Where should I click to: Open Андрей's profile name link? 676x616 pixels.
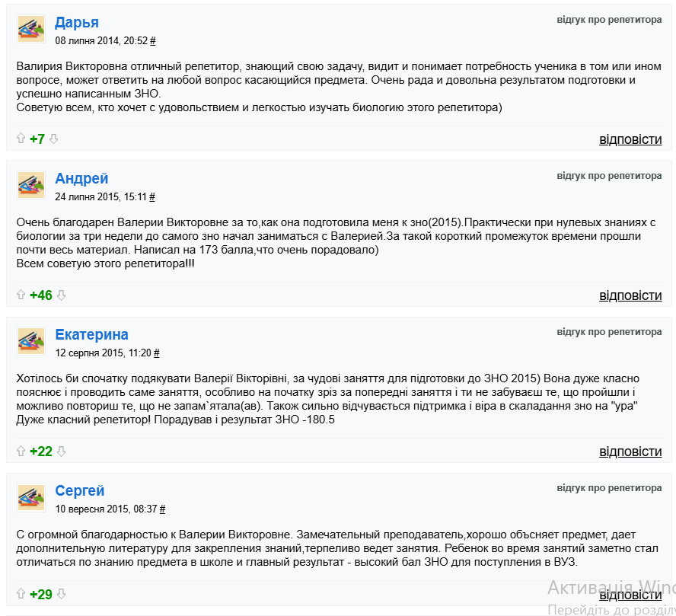click(x=81, y=178)
